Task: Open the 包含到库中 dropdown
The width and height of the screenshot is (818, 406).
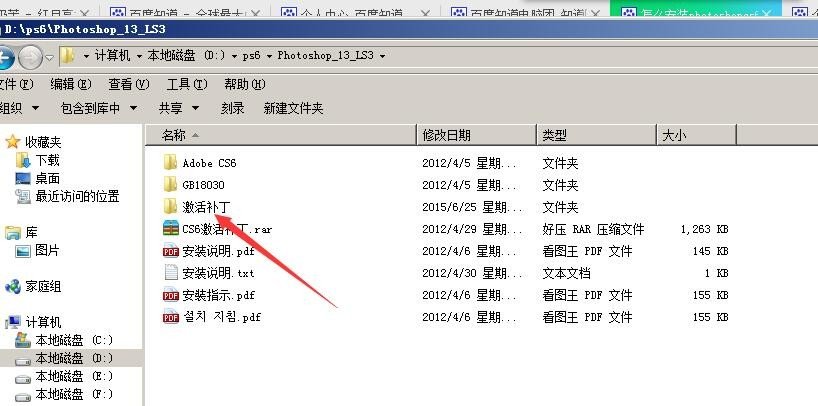Action: tap(99, 108)
